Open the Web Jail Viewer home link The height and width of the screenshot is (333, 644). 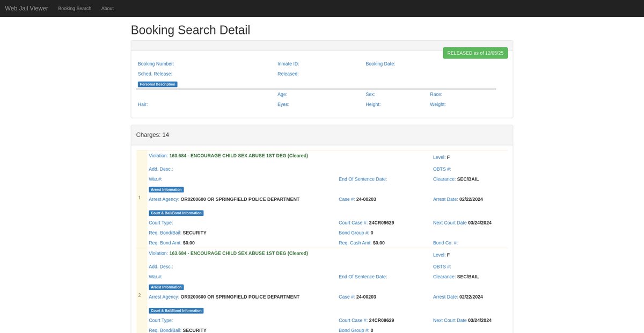[26, 9]
